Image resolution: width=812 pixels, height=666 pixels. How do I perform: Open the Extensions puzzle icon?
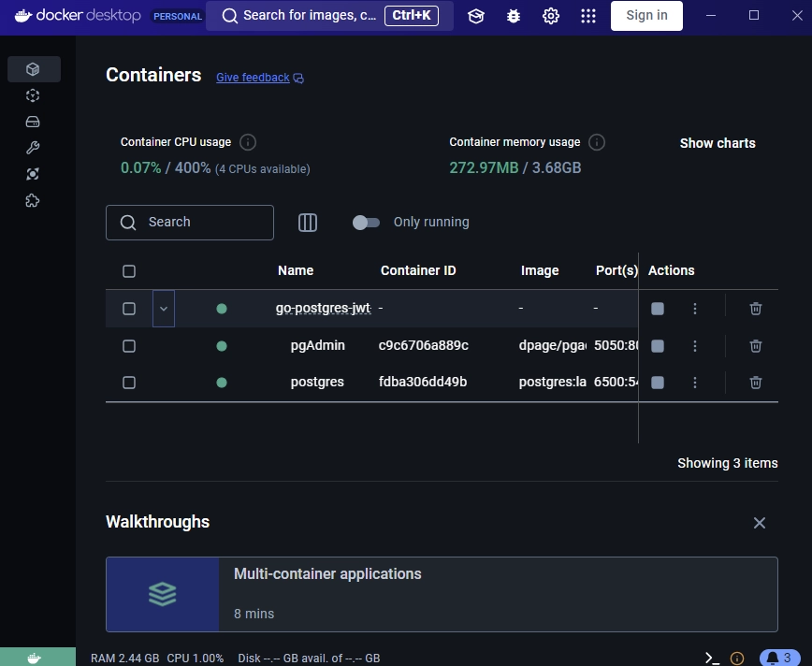click(x=33, y=200)
